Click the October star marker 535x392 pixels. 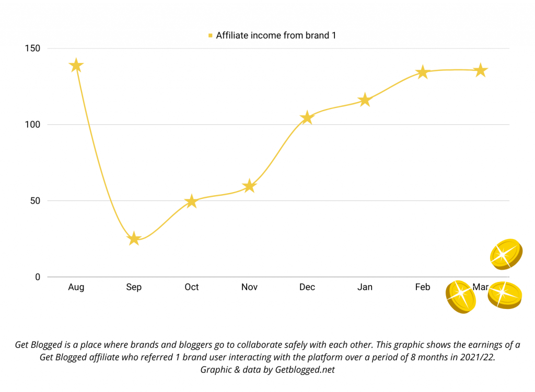[x=192, y=201]
